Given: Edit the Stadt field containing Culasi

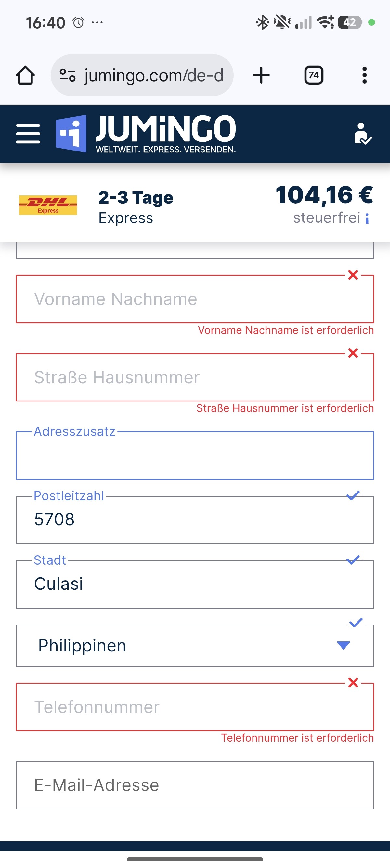Looking at the screenshot, I should pyautogui.click(x=195, y=584).
